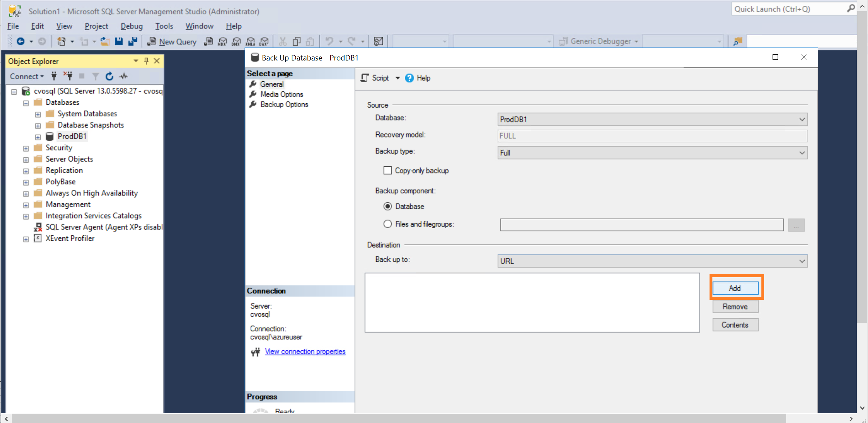Screen dimensions: 868x423
Task: Switch to the Media Options page
Action: 282,94
